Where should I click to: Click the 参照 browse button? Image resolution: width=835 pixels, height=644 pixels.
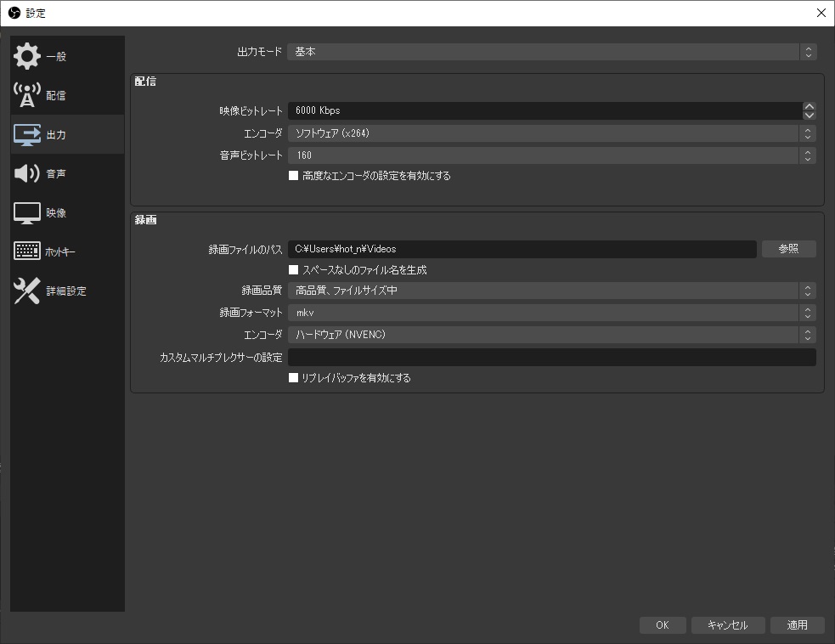point(788,249)
